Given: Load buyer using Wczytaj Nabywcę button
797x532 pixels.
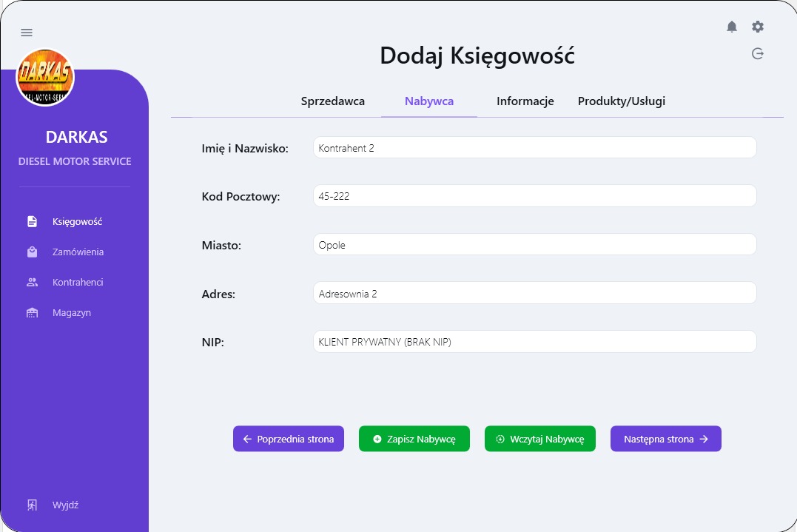Looking at the screenshot, I should click(x=539, y=439).
